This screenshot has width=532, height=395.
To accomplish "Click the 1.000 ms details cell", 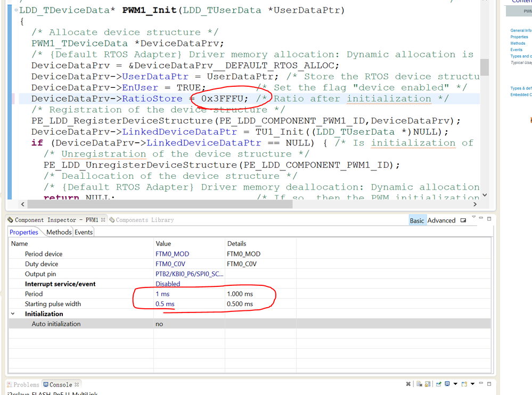I will [x=240, y=294].
